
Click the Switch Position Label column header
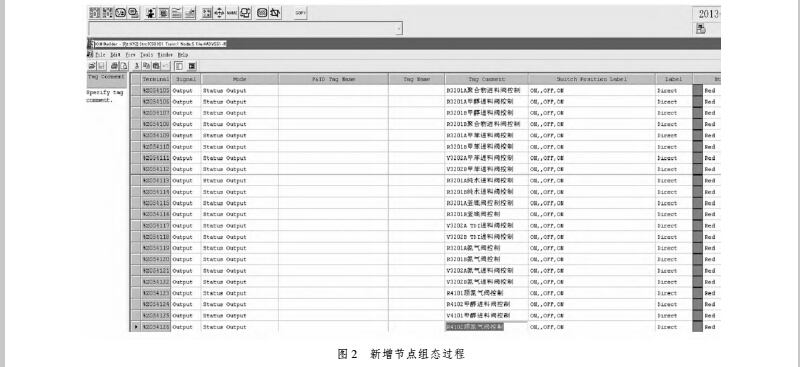pos(592,79)
